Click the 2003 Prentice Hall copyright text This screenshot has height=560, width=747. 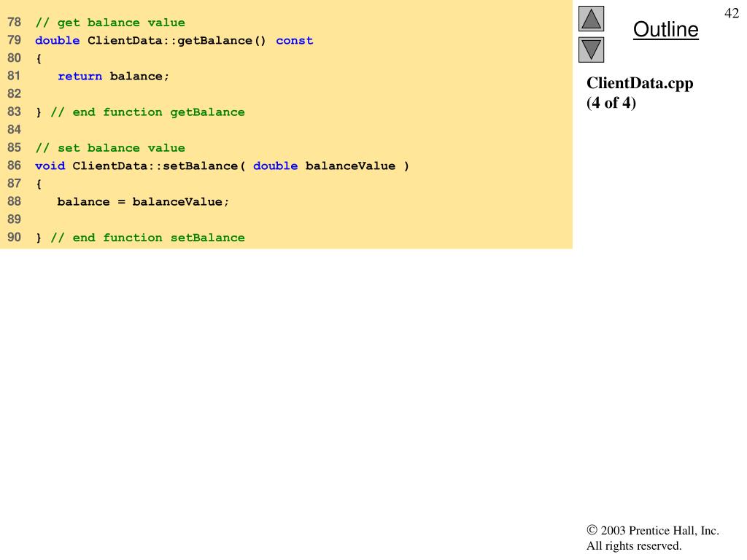click(x=653, y=531)
